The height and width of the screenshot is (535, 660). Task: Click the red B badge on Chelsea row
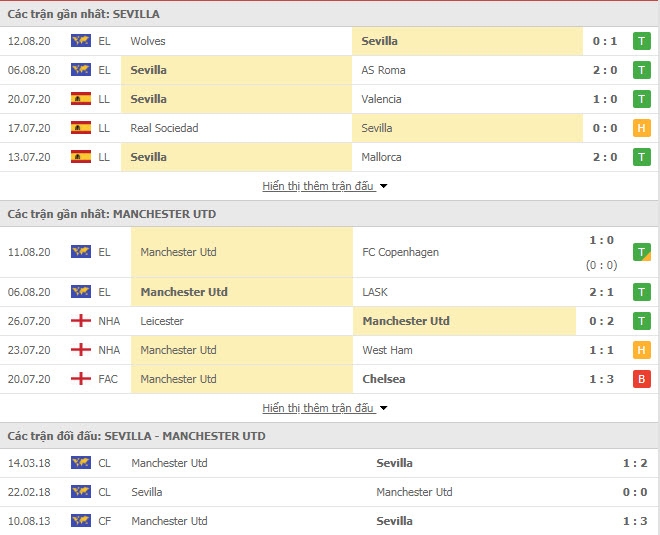tap(641, 379)
